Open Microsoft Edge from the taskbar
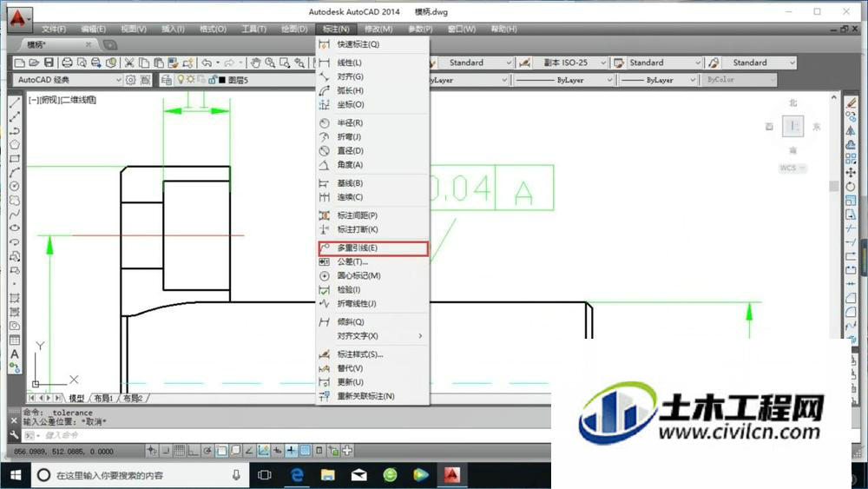This screenshot has height=489, width=868. click(297, 475)
